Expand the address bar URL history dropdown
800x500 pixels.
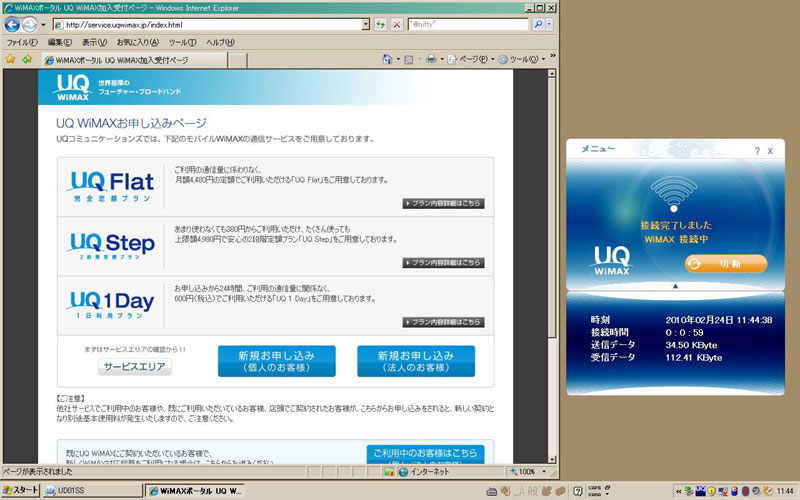coord(366,24)
